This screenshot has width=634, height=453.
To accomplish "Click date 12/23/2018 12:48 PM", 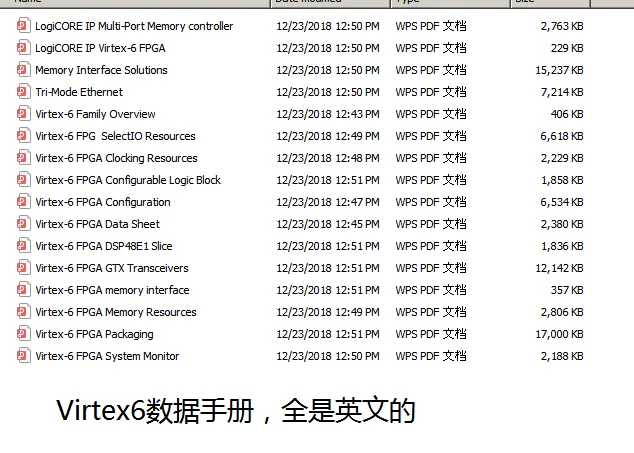I will (x=328, y=158).
